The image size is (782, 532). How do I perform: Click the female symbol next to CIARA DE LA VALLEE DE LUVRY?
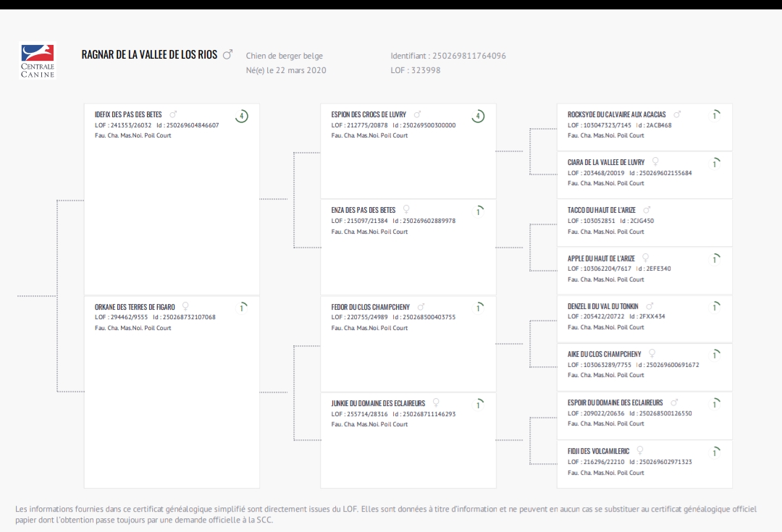click(656, 161)
